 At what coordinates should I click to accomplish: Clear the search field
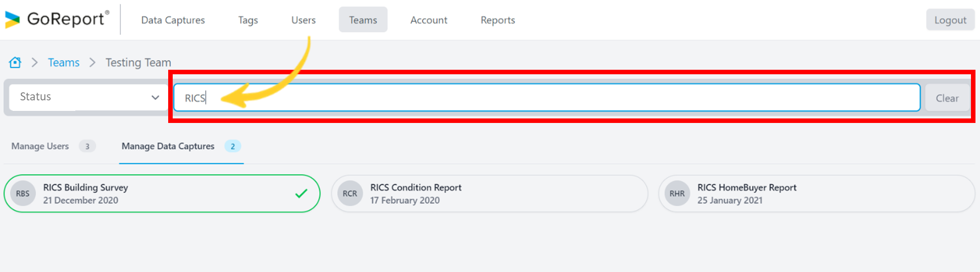[947, 98]
